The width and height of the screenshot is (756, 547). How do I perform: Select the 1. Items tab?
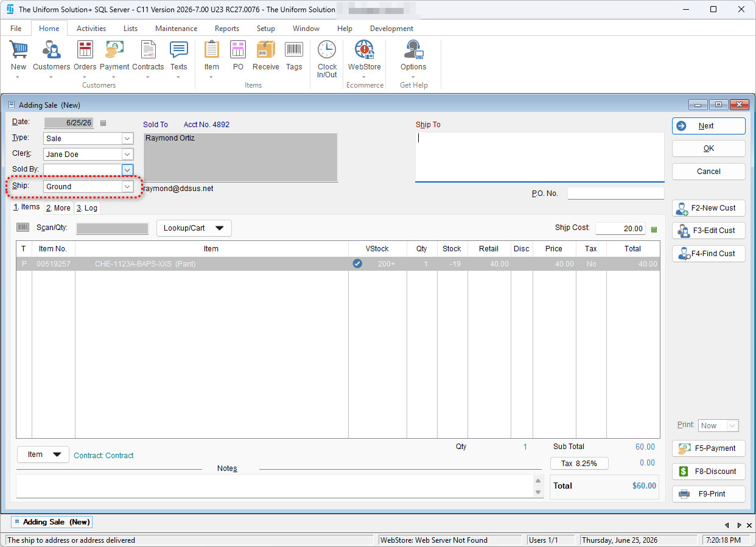click(x=27, y=207)
